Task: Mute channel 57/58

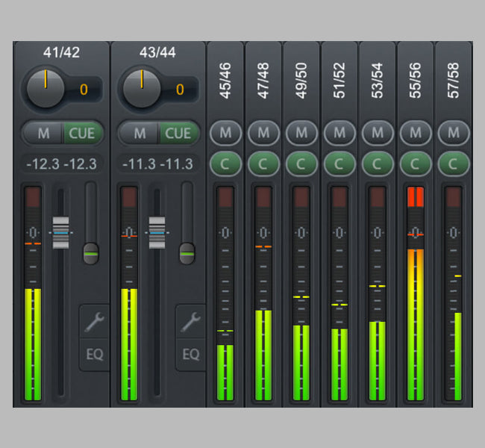Action: [454, 133]
